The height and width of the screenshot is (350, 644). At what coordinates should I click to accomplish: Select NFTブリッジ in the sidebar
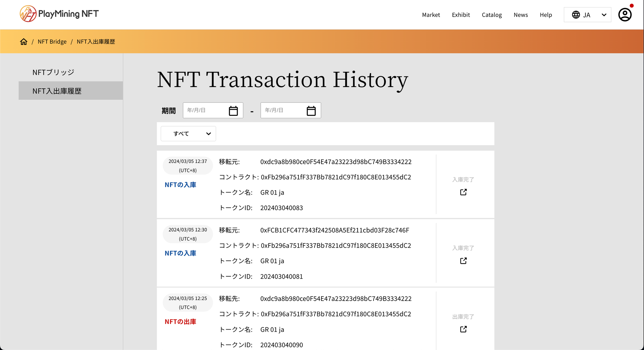pos(53,72)
